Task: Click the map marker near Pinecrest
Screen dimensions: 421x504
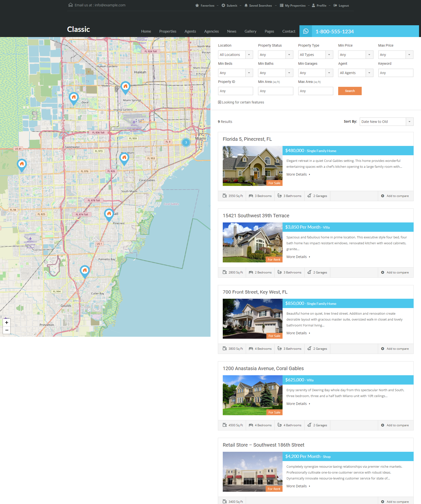Action: 109,215
